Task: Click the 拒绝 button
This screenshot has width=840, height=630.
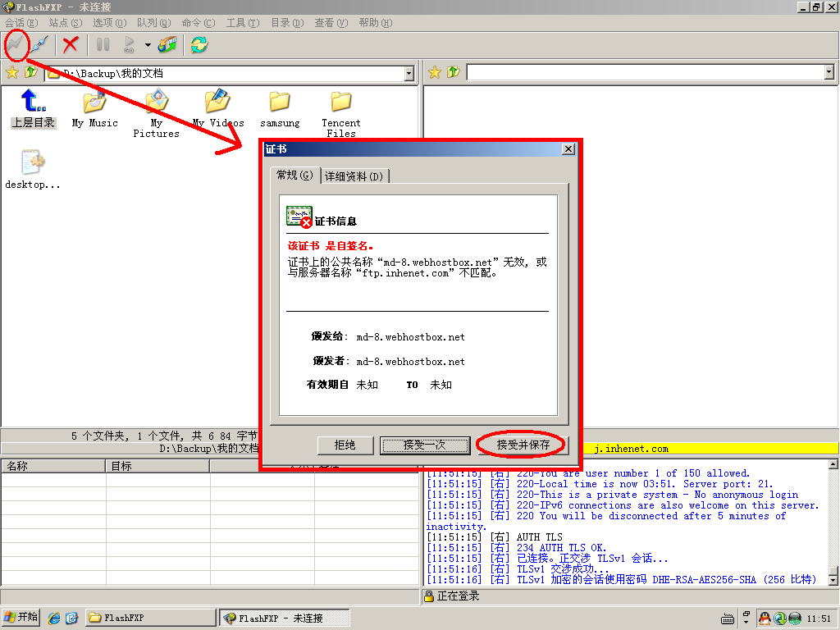Action: [x=345, y=445]
